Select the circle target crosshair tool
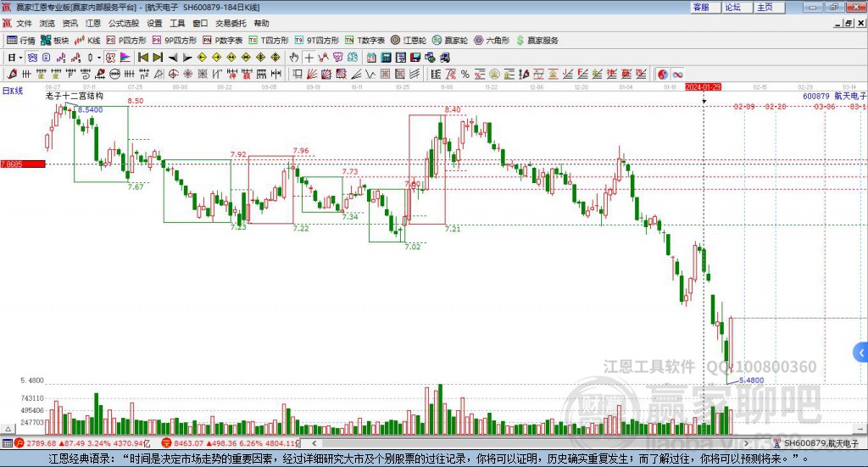The width and height of the screenshot is (868, 467). (x=173, y=74)
